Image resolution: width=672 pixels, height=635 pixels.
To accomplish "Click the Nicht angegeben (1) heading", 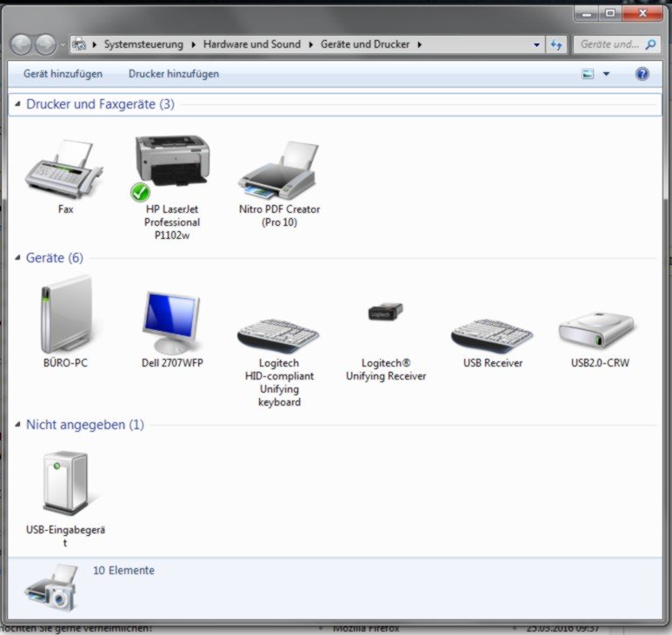I will coord(85,425).
